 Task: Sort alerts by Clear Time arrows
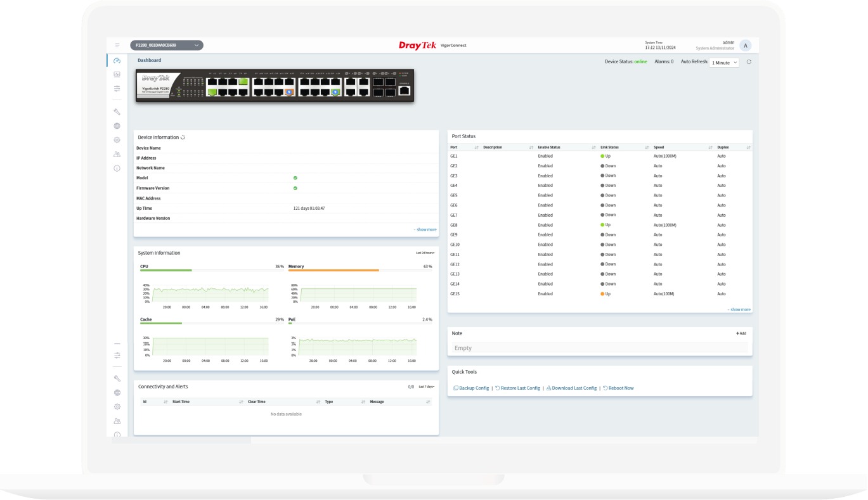318,402
